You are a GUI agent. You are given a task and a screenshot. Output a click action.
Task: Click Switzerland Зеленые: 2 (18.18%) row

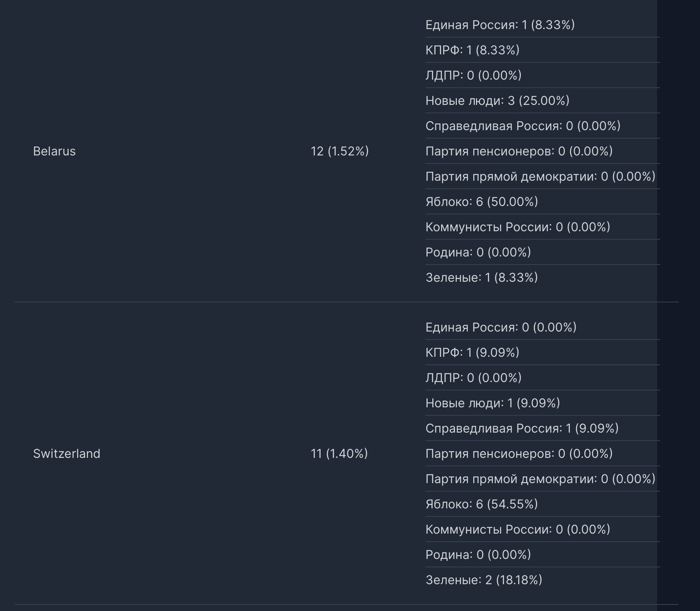coord(543,580)
